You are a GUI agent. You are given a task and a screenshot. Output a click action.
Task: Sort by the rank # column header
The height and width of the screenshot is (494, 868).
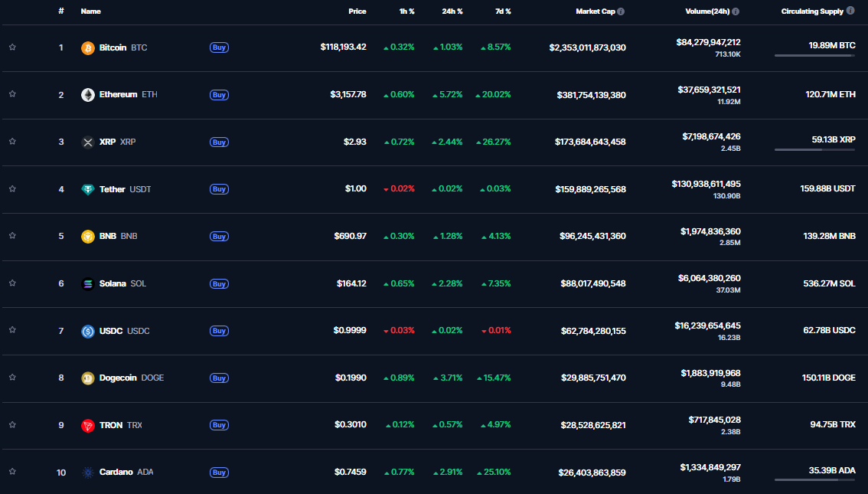click(x=61, y=11)
